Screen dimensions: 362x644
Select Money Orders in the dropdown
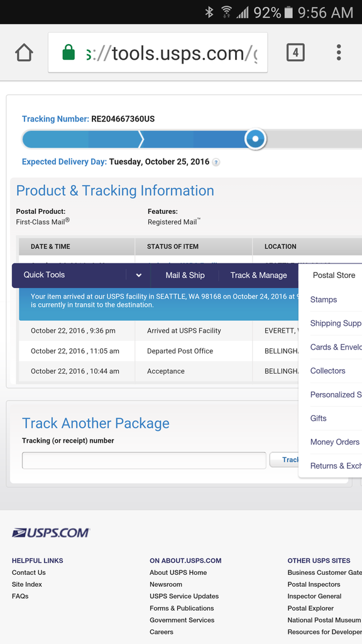335,442
